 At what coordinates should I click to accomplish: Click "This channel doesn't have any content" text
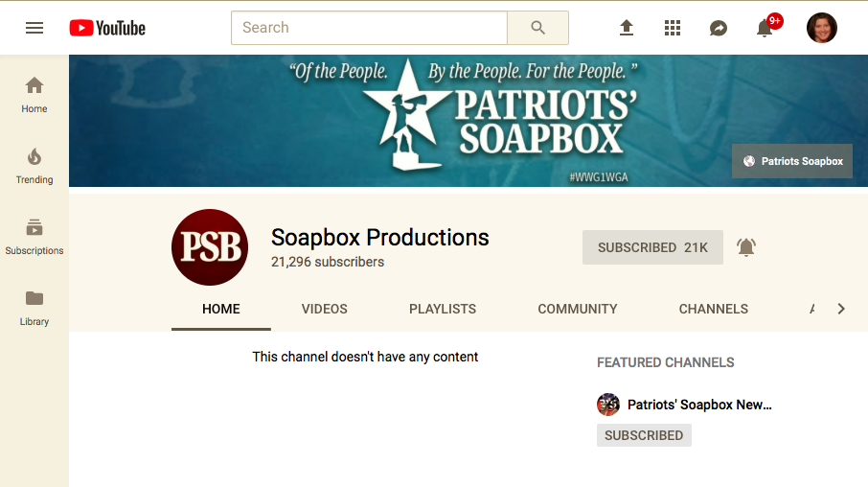click(x=365, y=357)
